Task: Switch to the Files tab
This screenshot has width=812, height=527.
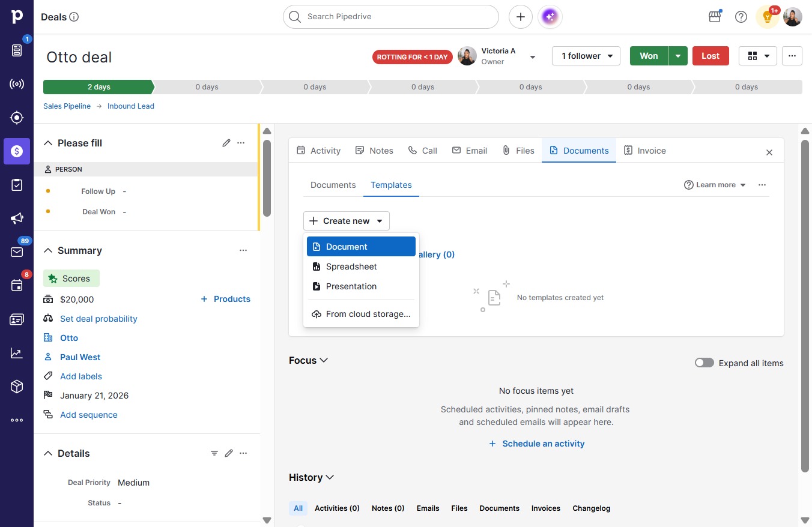Action: click(518, 151)
